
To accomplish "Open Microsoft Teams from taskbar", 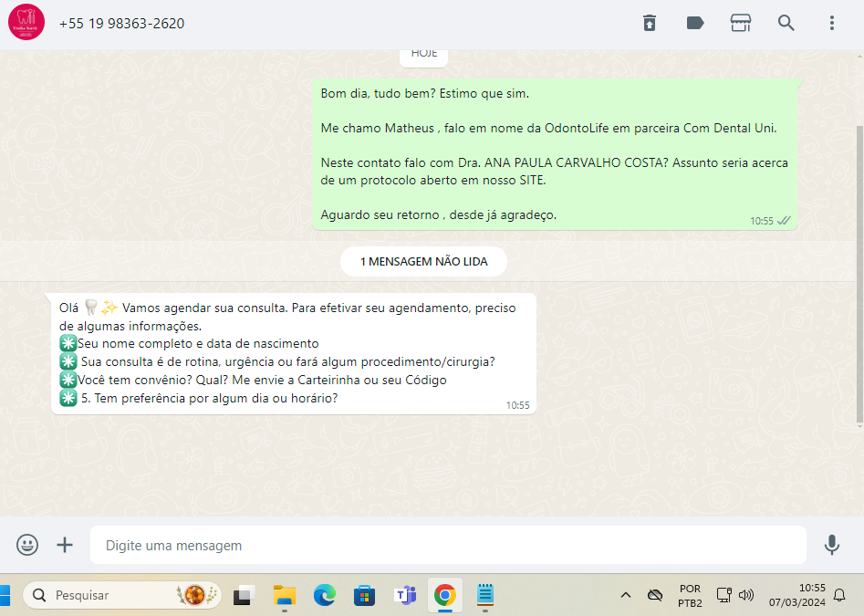I will pyautogui.click(x=404, y=595).
